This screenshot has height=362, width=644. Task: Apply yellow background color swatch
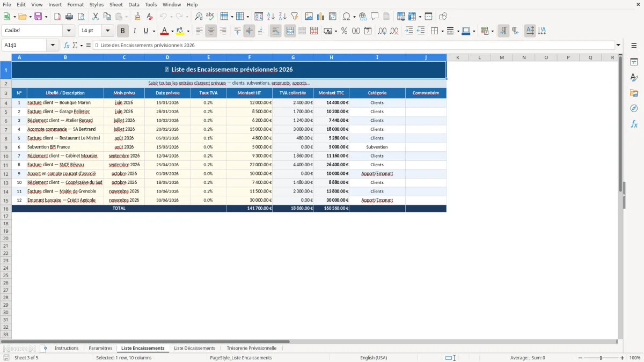(x=180, y=31)
